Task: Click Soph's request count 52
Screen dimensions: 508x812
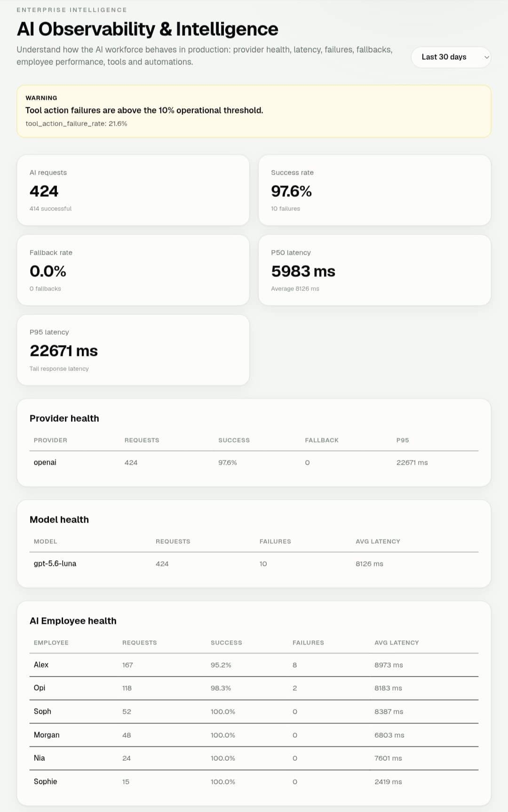Action: 127,712
